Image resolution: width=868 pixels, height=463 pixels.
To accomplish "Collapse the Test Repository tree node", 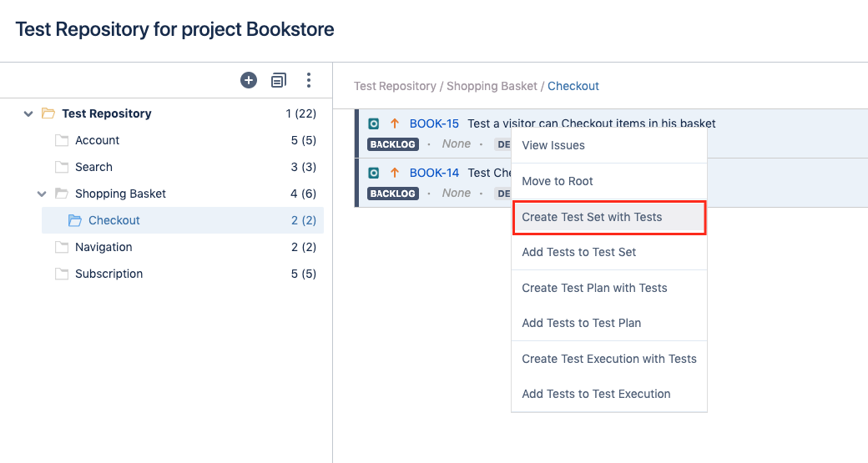I will click(28, 113).
